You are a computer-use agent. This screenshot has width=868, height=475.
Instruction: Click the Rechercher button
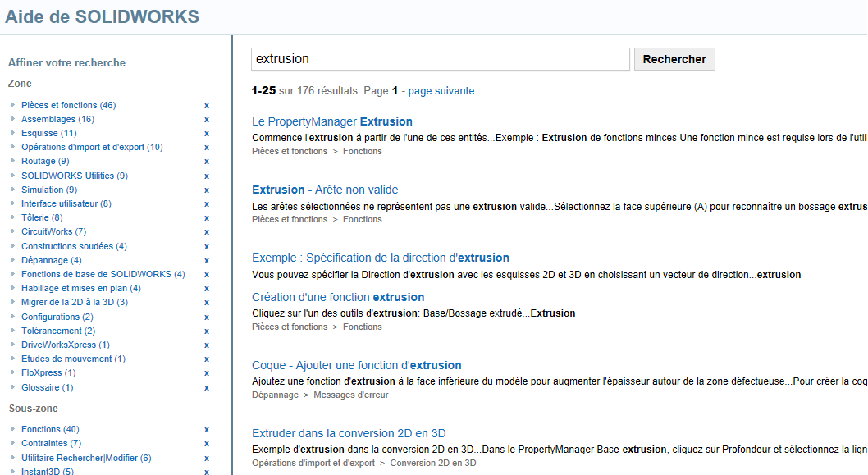coord(674,59)
